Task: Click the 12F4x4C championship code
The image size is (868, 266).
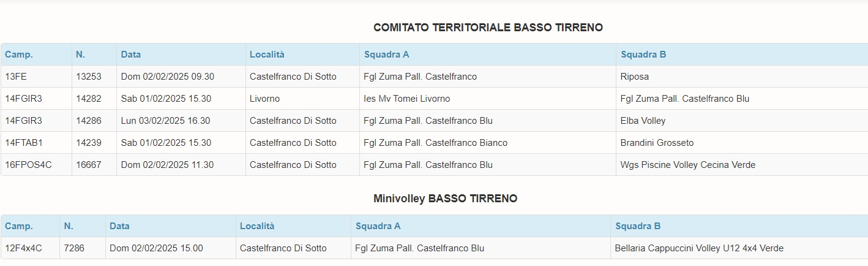Action: 23,248
